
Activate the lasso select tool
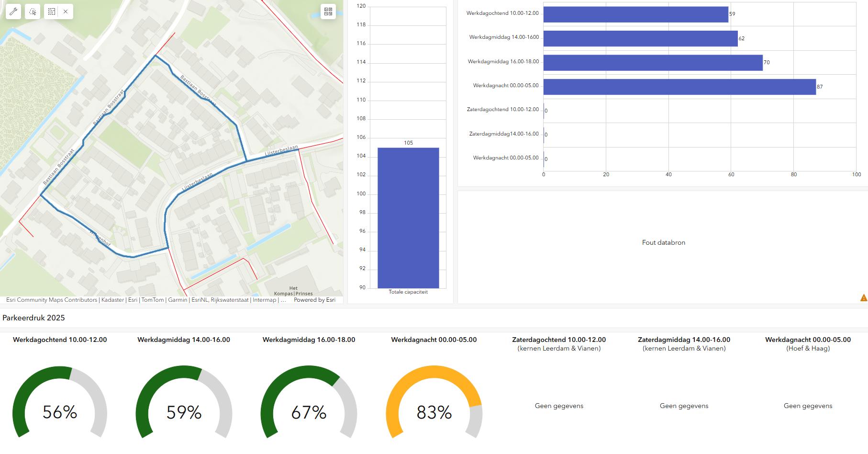tap(33, 11)
